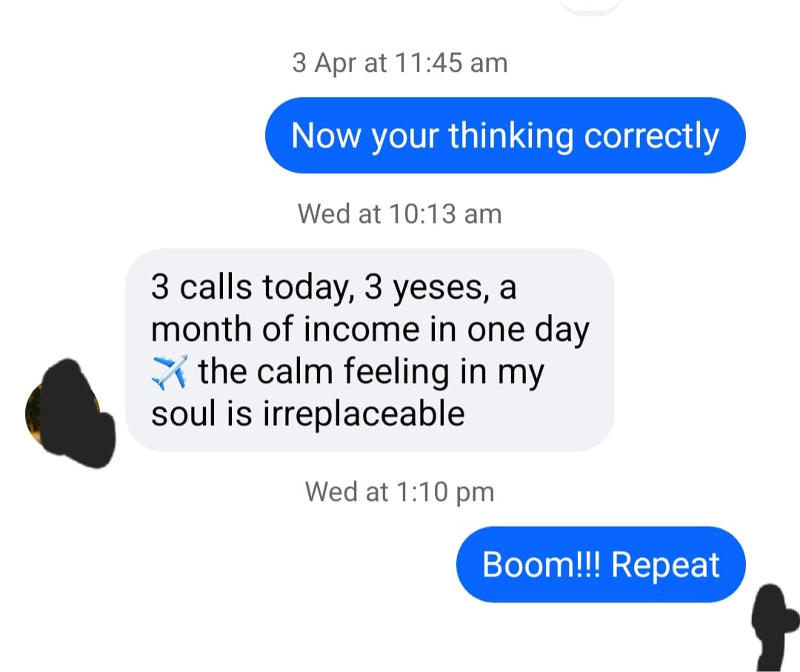Select the 'Now your thinking correctly' bubble

505,136
